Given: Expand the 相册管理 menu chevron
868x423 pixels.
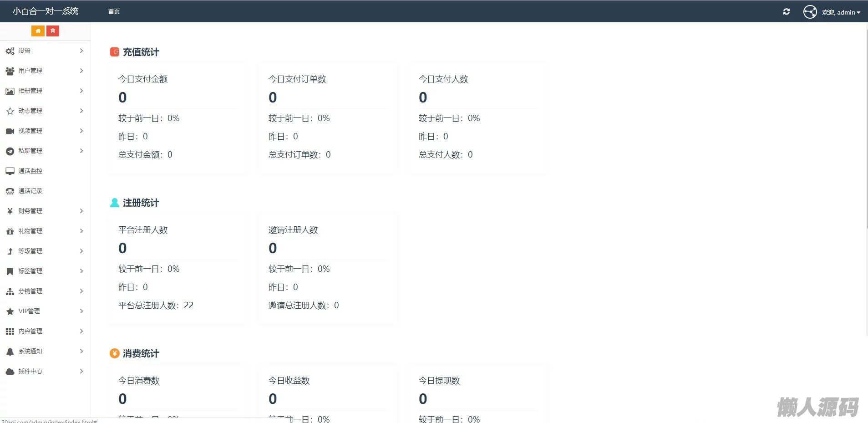Looking at the screenshot, I should pos(81,91).
